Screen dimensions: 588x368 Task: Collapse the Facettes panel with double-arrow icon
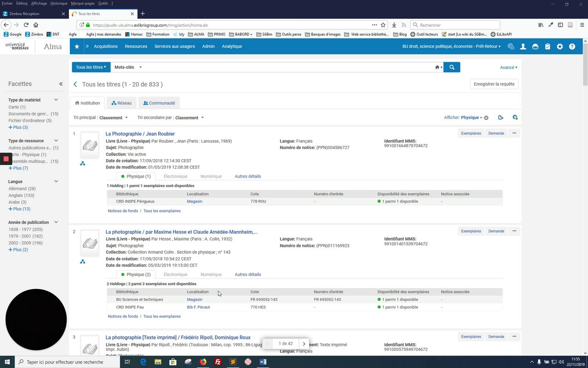(x=61, y=84)
